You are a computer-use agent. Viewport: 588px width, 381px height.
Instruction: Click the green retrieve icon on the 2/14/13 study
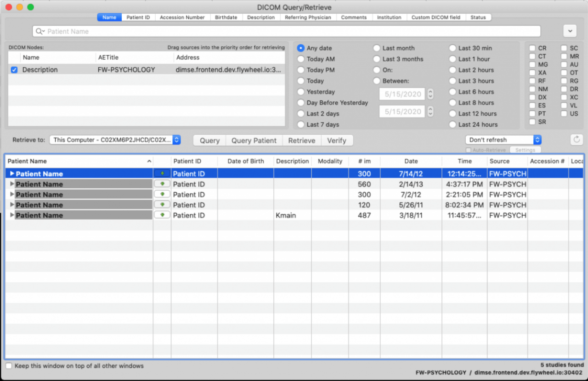[162, 184]
